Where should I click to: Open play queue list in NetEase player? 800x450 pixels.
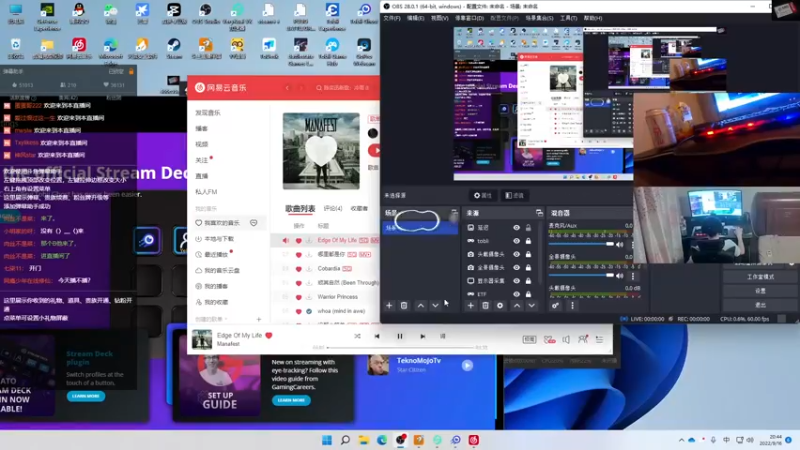tap(599, 339)
